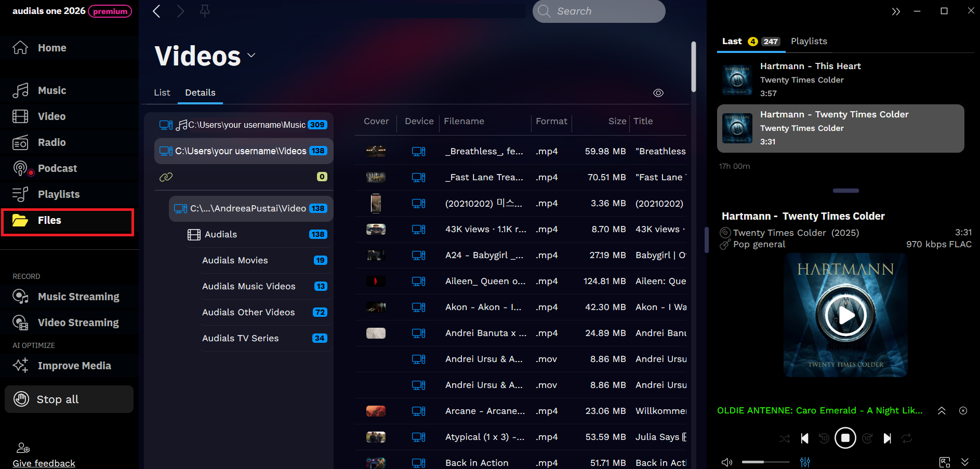980x469 pixels.
Task: Open the Videos title dropdown
Action: pyautogui.click(x=251, y=55)
